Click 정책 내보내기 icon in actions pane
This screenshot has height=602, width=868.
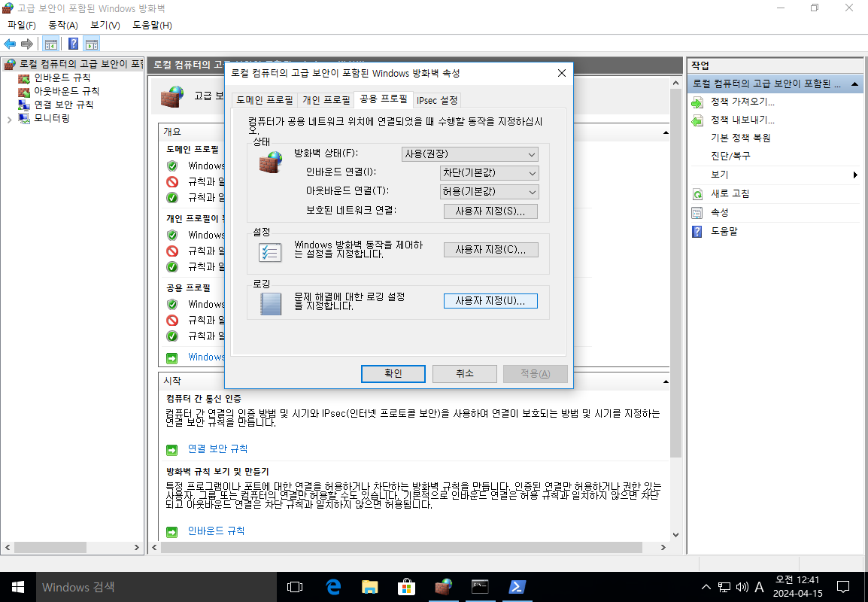pyautogui.click(x=697, y=120)
